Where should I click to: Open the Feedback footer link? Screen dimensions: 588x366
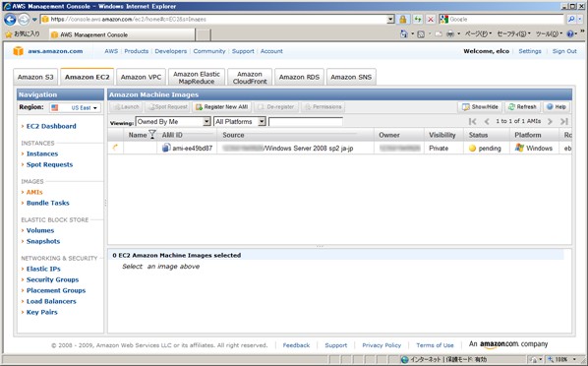click(296, 345)
